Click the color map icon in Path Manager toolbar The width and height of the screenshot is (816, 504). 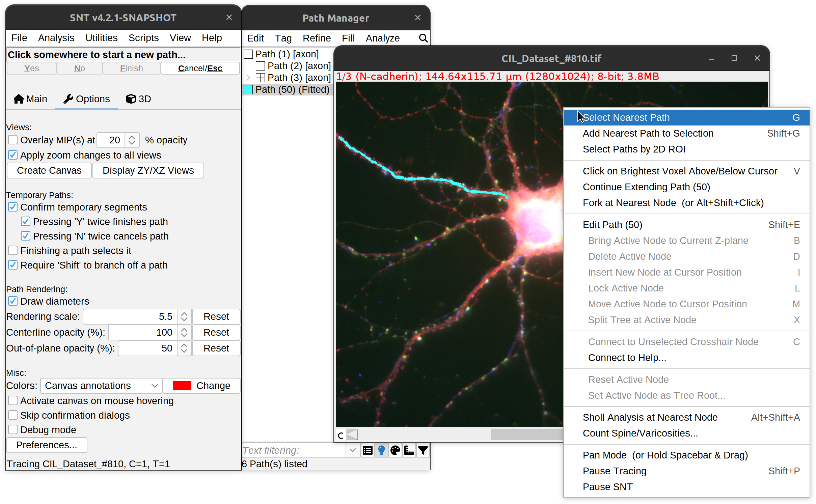click(395, 451)
